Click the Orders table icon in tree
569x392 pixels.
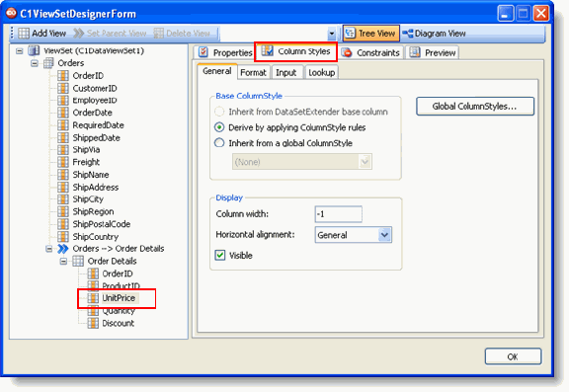coord(48,63)
